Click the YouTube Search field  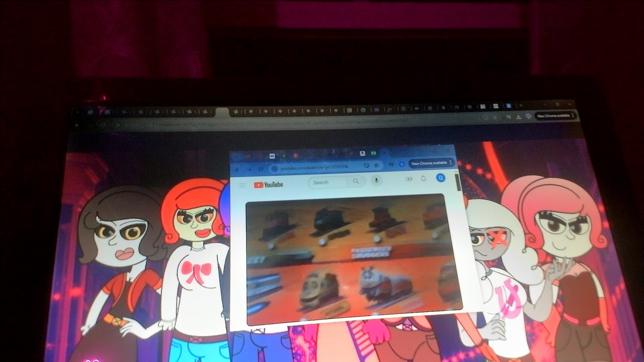(x=327, y=182)
